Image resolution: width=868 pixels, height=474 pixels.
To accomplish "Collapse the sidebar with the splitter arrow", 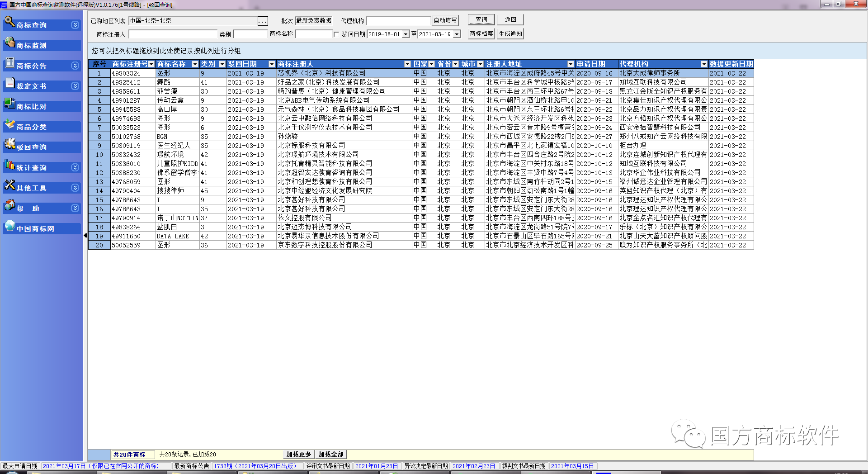I will click(x=85, y=235).
